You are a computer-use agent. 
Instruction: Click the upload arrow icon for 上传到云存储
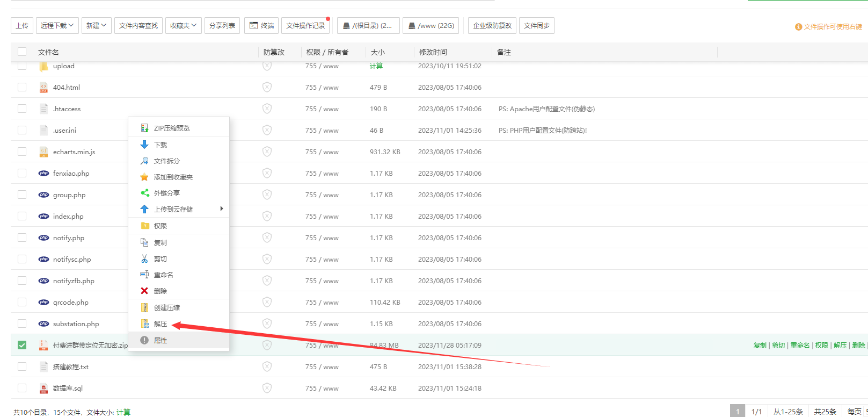[144, 209]
